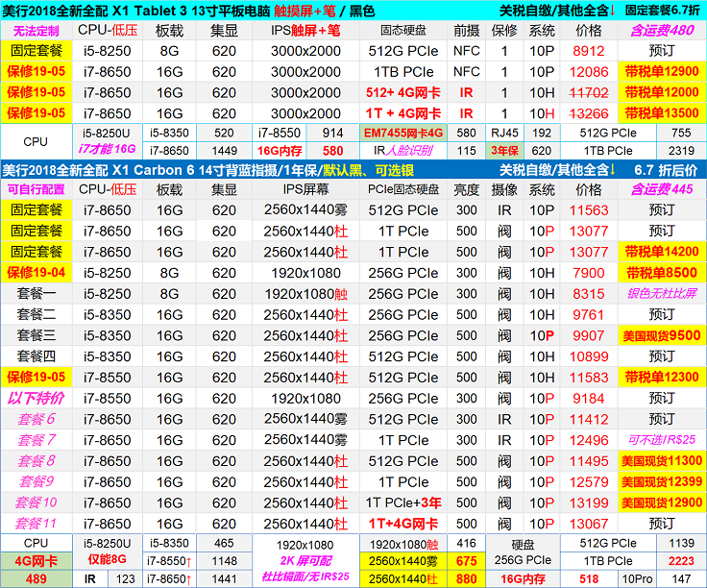
Task: Click the '保修19-04' yellow cell
Action: pos(37,272)
